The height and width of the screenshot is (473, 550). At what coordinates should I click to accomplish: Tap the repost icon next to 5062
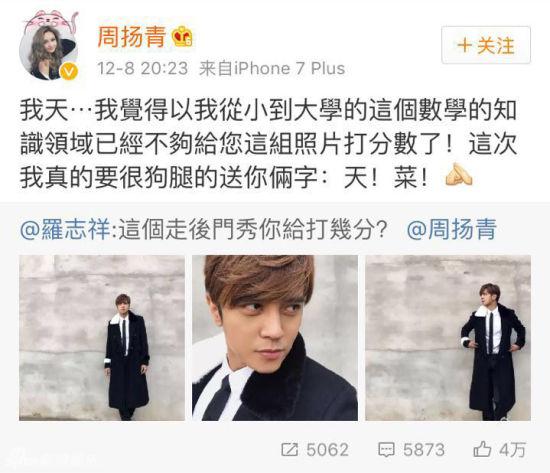[290, 449]
